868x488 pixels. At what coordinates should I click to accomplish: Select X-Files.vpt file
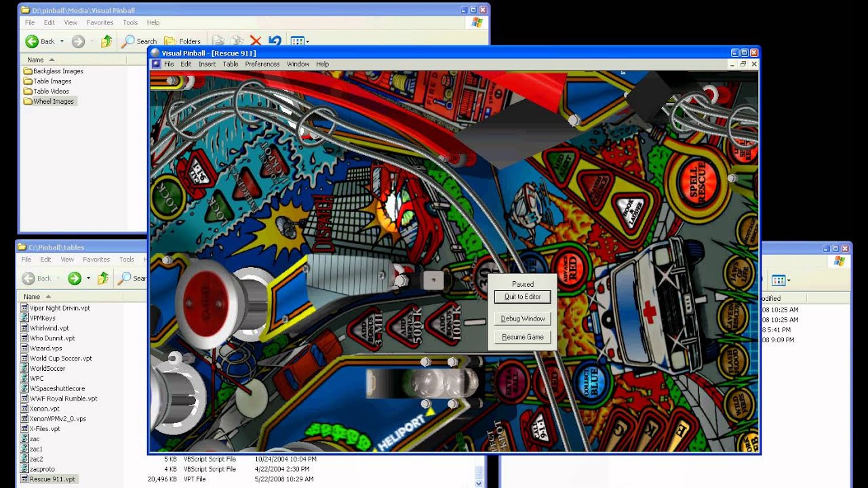[x=41, y=429]
